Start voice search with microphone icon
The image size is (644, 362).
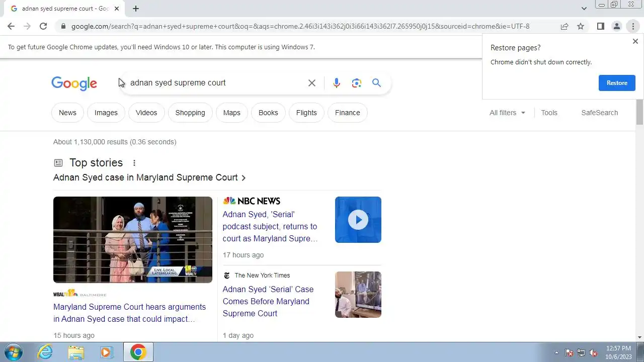point(337,83)
